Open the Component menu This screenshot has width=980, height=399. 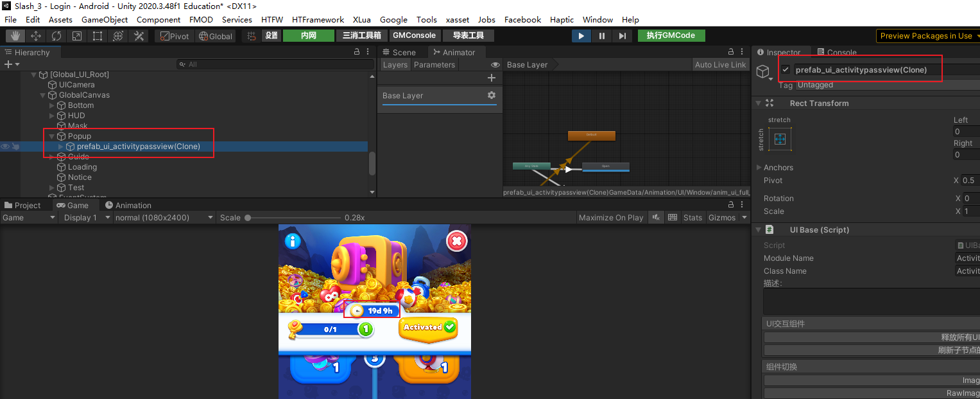159,19
